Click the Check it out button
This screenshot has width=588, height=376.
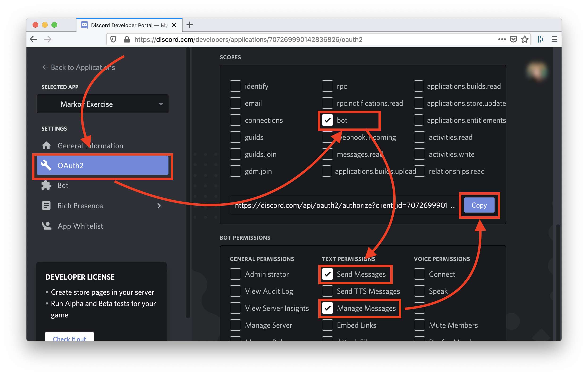click(x=69, y=336)
